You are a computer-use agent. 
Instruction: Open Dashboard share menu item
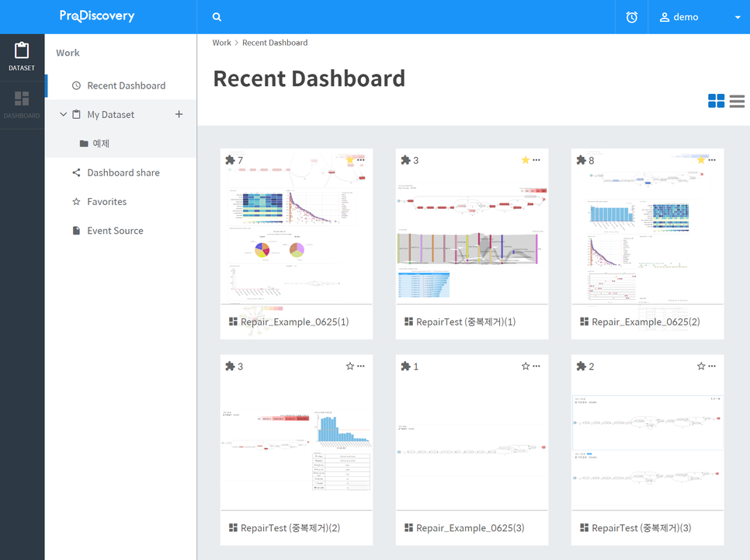click(x=123, y=172)
